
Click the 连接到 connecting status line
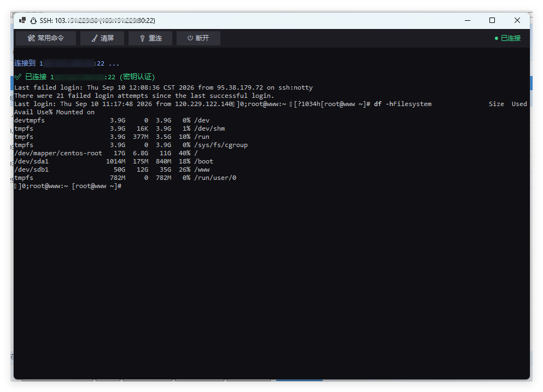[67, 63]
